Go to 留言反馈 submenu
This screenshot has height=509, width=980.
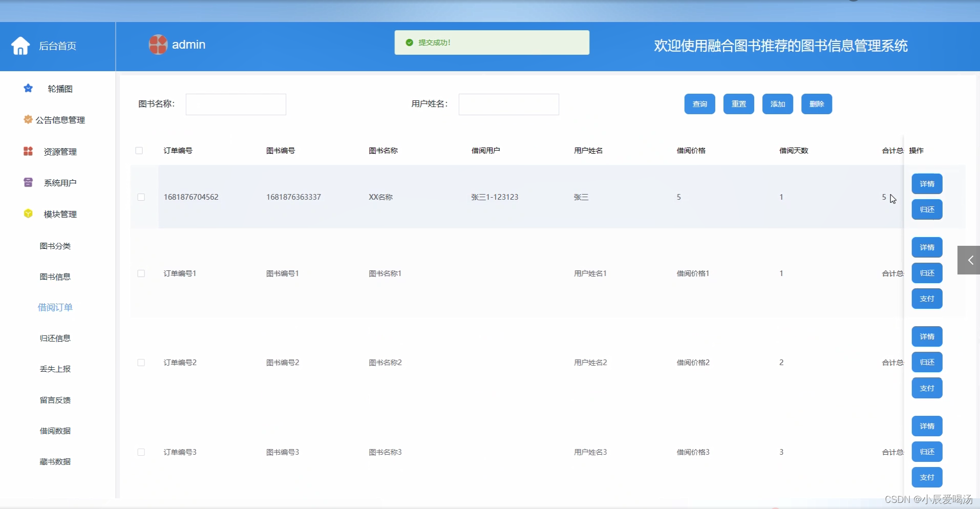click(x=55, y=400)
